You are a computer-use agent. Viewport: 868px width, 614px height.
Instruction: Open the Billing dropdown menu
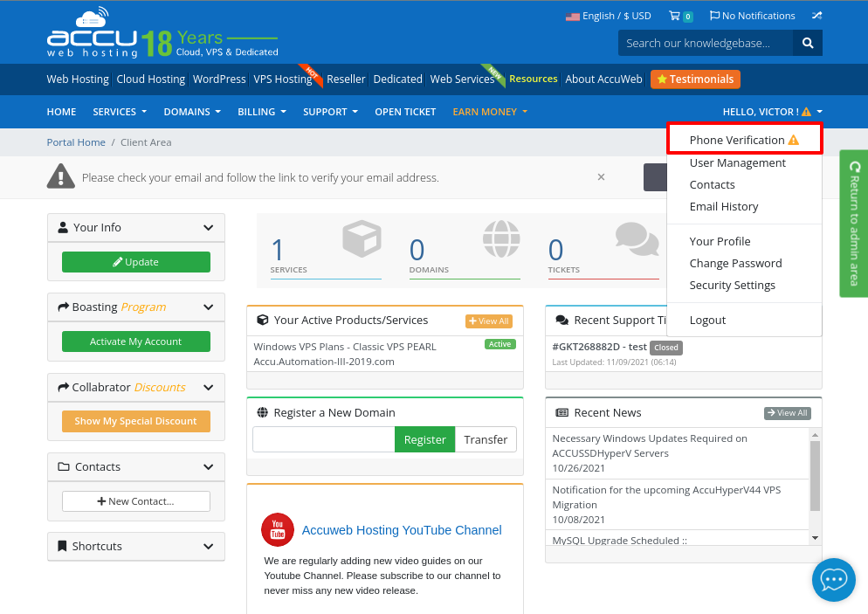pyautogui.click(x=262, y=112)
